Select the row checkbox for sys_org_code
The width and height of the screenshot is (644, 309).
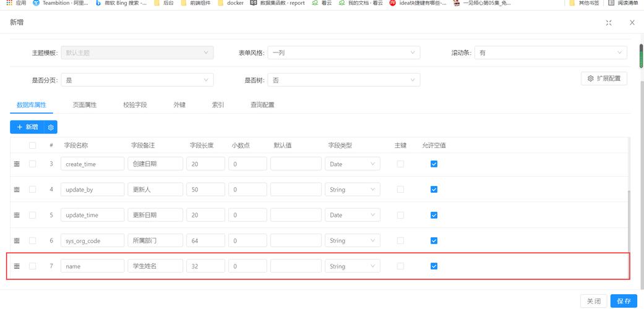click(x=32, y=240)
